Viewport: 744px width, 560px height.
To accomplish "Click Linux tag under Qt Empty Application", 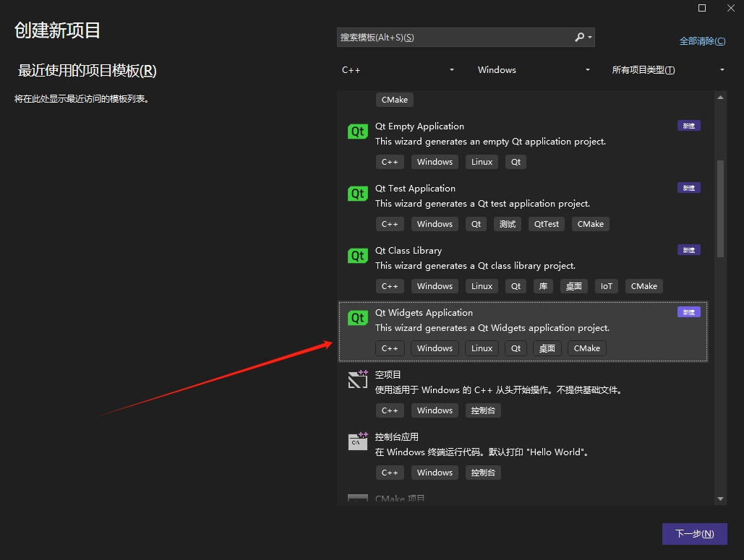I will 482,162.
